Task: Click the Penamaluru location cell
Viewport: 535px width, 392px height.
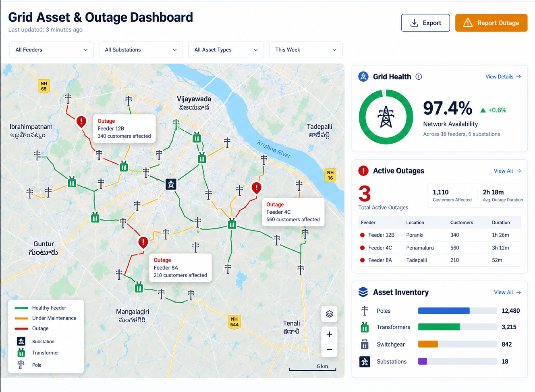Action: pos(420,248)
